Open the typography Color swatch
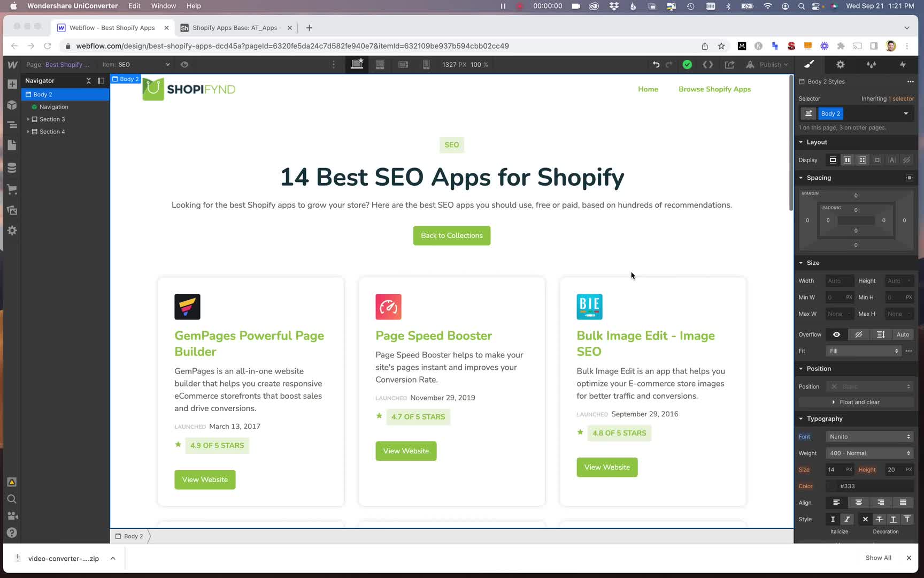This screenshot has height=578, width=924. 833,486
